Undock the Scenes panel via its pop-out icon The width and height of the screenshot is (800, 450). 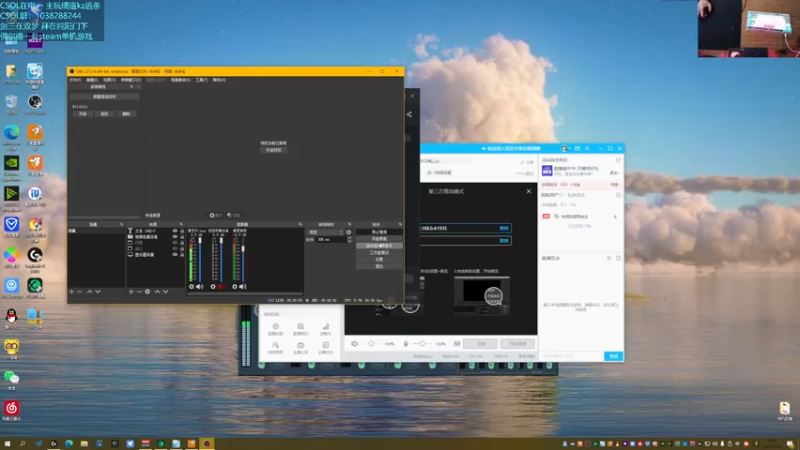pyautogui.click(x=121, y=224)
